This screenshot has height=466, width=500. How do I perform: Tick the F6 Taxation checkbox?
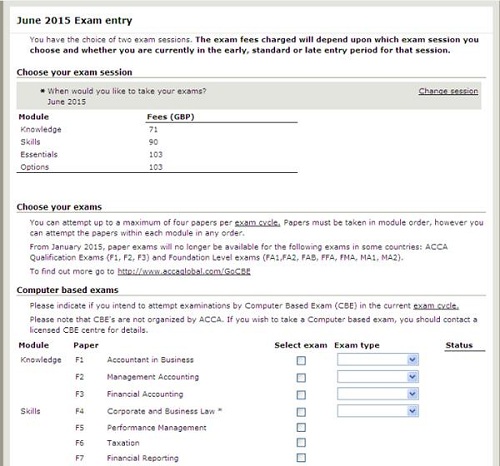click(x=301, y=443)
